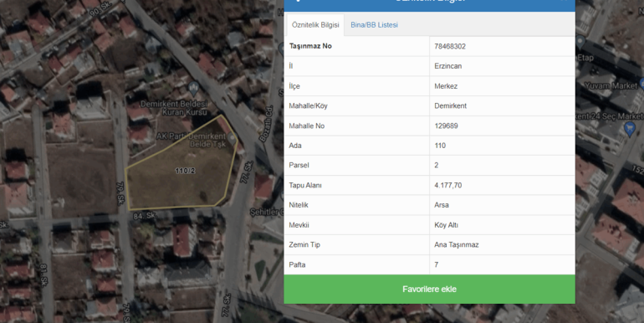This screenshot has width=644, height=323.
Task: Open the Etap location pin
Action: coord(580,42)
